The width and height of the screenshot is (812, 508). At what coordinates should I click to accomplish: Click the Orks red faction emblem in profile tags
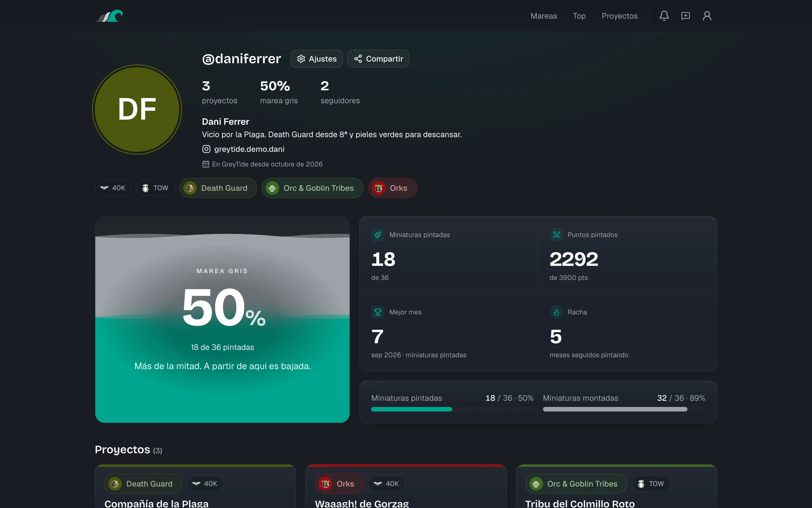(379, 188)
